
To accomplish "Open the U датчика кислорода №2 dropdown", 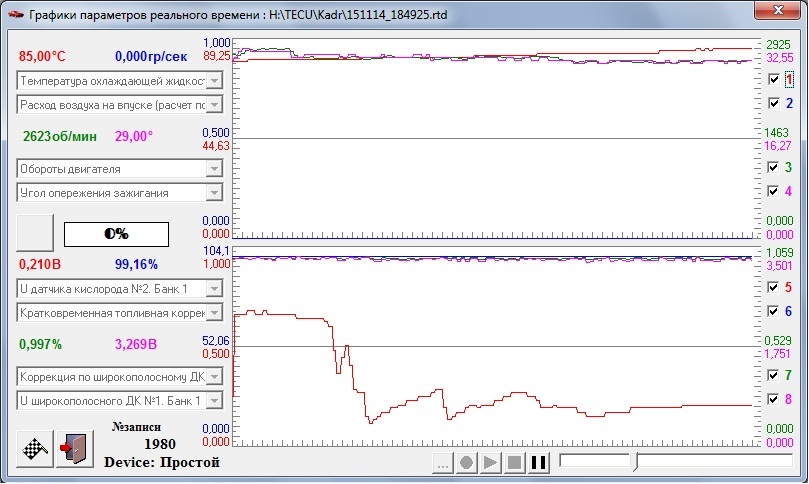I will pos(214,289).
